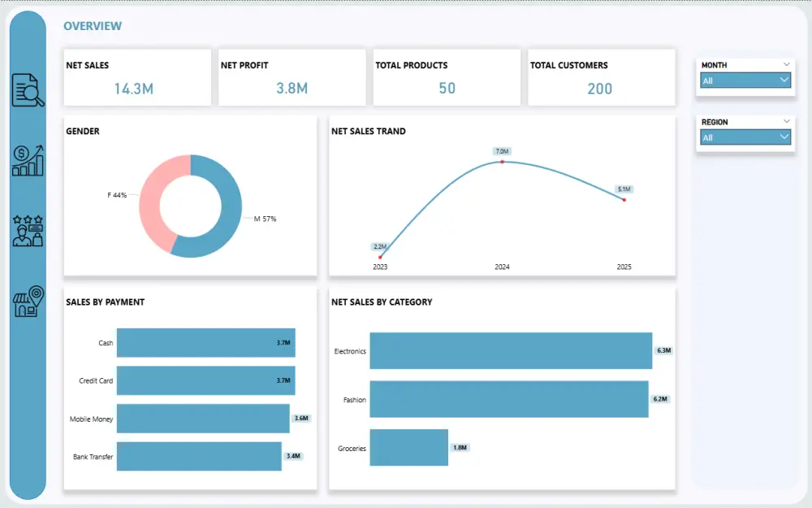This screenshot has width=812, height=508.
Task: Select the Electronics bar in category chart
Action: pos(512,351)
